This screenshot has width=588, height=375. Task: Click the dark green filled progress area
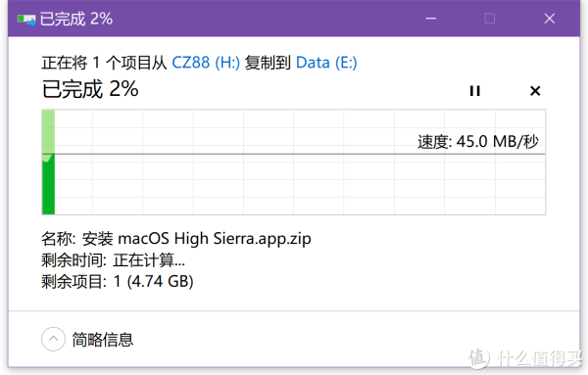click(x=48, y=184)
